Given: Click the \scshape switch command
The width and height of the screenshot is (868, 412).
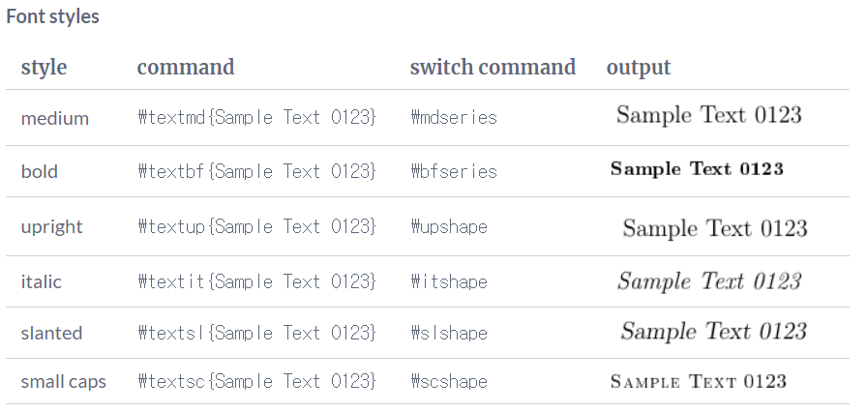Looking at the screenshot, I should (448, 381).
